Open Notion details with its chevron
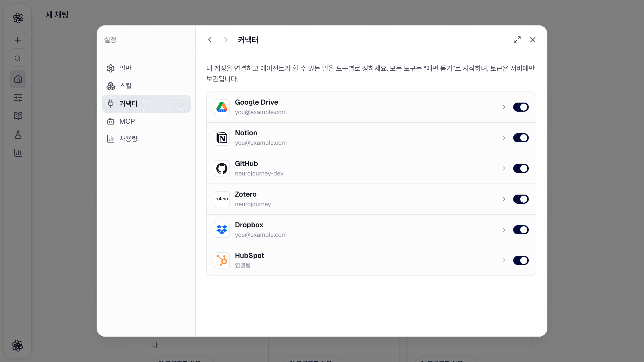644x362 pixels. 504,138
